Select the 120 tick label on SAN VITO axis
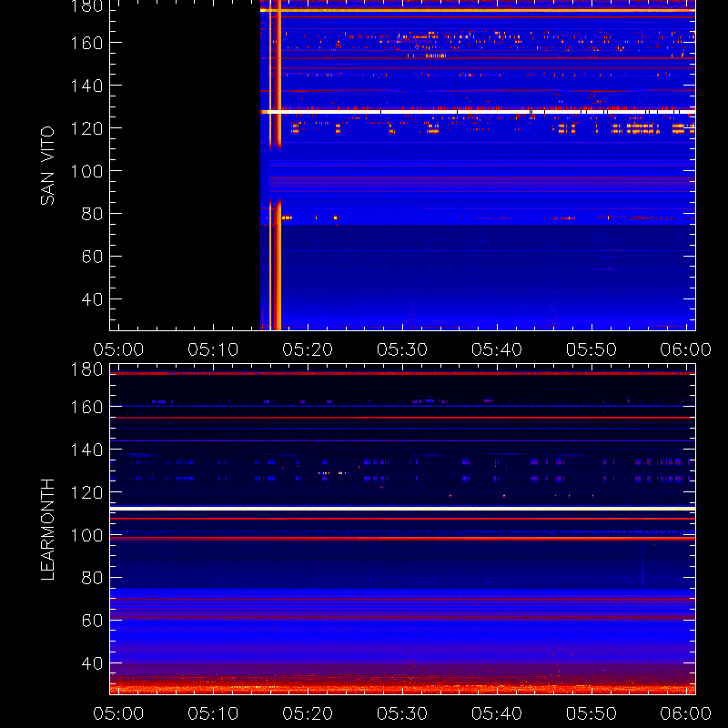 pos(86,128)
